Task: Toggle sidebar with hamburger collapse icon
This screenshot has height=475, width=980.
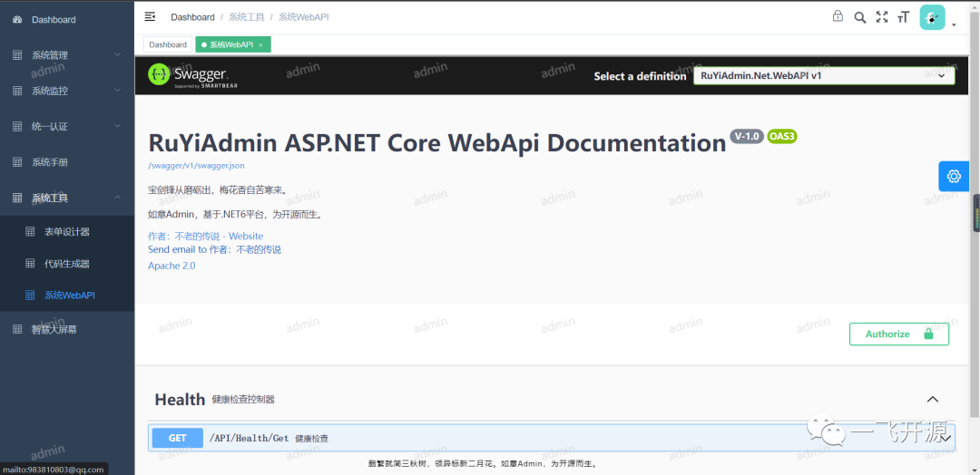Action: (x=150, y=17)
